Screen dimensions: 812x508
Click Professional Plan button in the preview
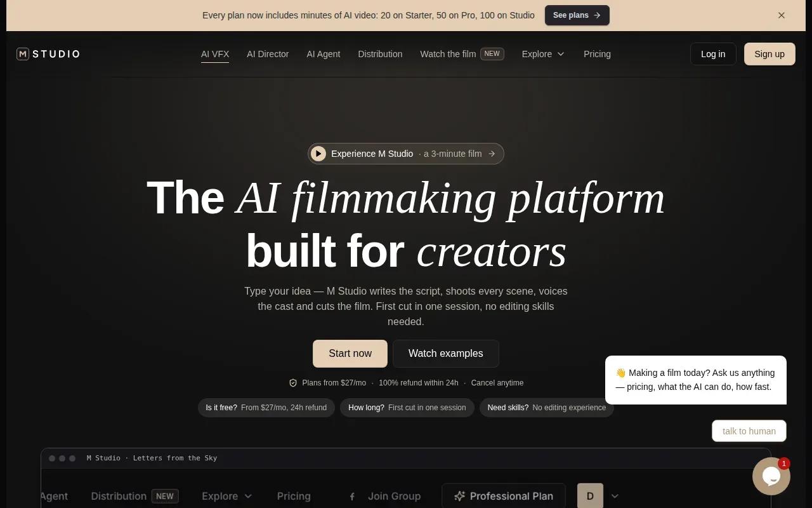tap(504, 496)
